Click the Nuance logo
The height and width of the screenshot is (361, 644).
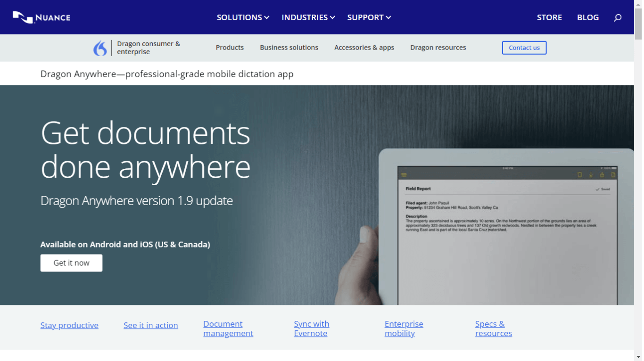41,17
